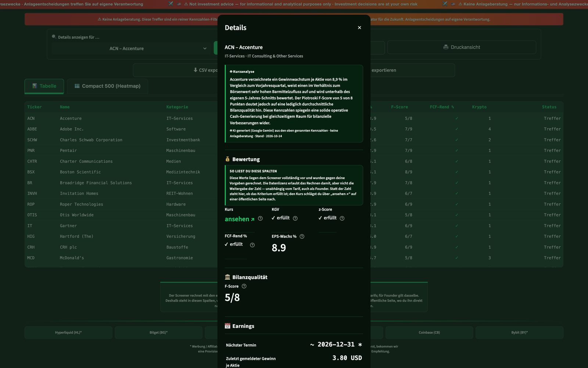Open the Druckansicht print view
588x368 pixels.
click(x=462, y=47)
